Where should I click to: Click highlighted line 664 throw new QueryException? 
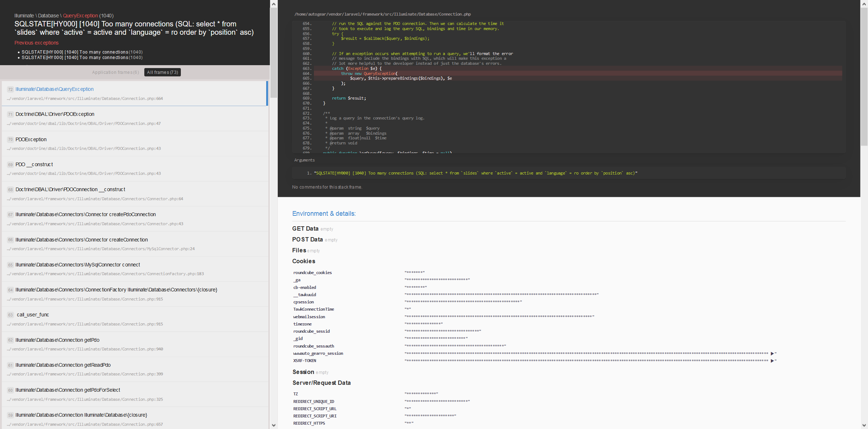coord(578,73)
